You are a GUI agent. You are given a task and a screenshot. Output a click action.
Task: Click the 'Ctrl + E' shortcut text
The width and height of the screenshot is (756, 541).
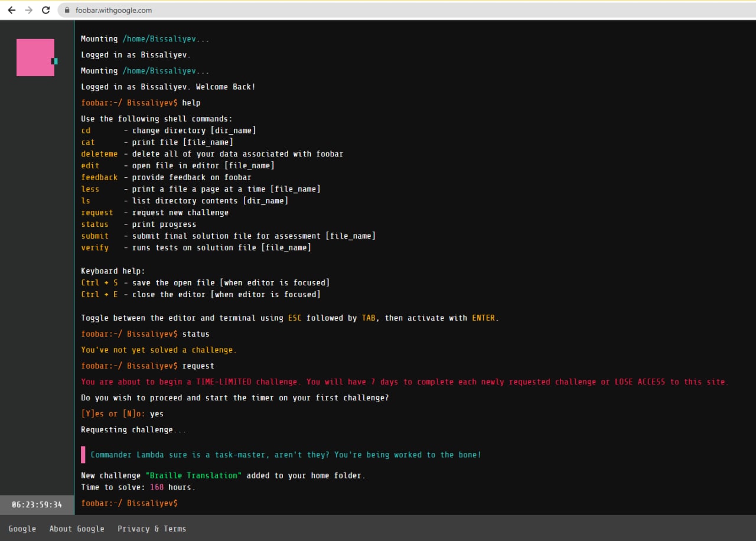click(99, 294)
